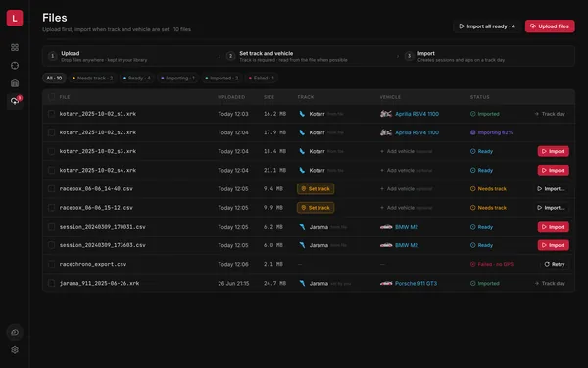Open Aprilia RSV4 1100 link in kotarr s2 row
Image resolution: width=588 pixels, height=368 pixels.
tap(417, 132)
